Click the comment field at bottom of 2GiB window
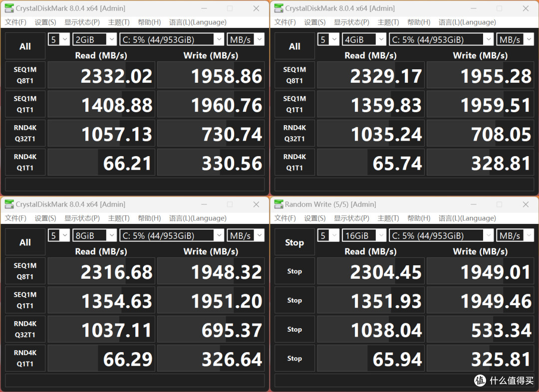The height and width of the screenshot is (392, 539). coord(135,184)
